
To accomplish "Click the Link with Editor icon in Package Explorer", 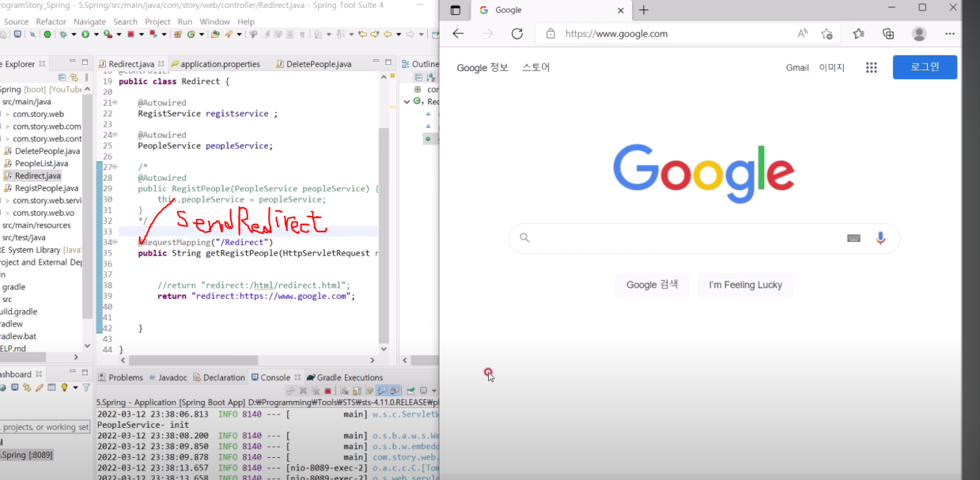I will [74, 77].
